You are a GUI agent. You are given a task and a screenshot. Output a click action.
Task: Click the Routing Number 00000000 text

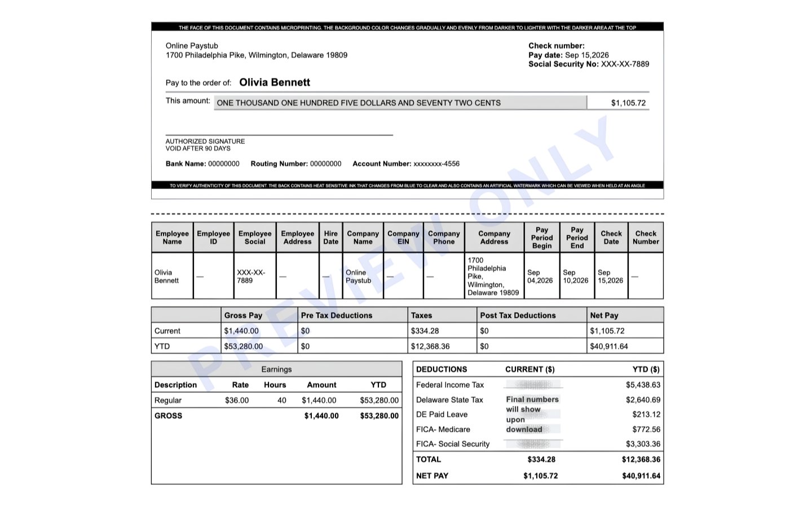[x=296, y=164]
